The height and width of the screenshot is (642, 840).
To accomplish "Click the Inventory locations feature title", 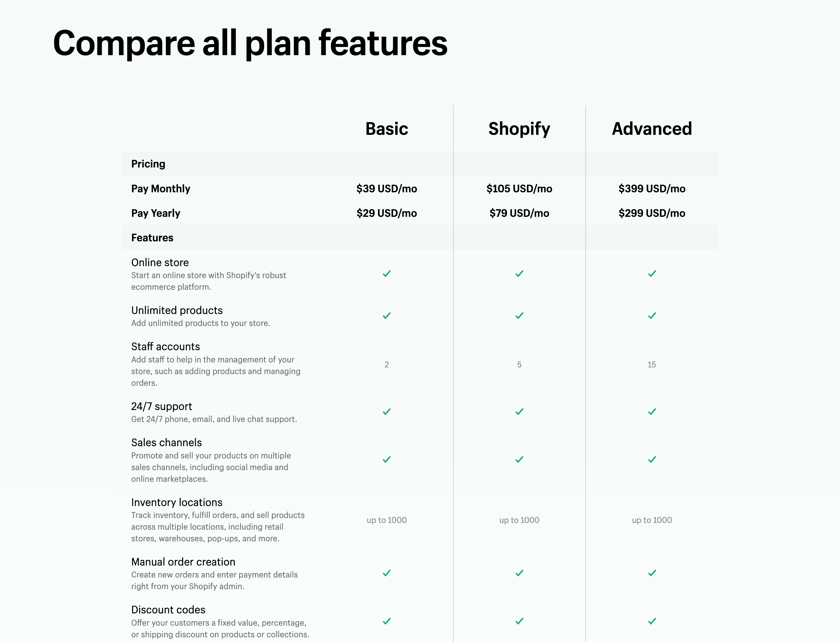I will pyautogui.click(x=176, y=502).
